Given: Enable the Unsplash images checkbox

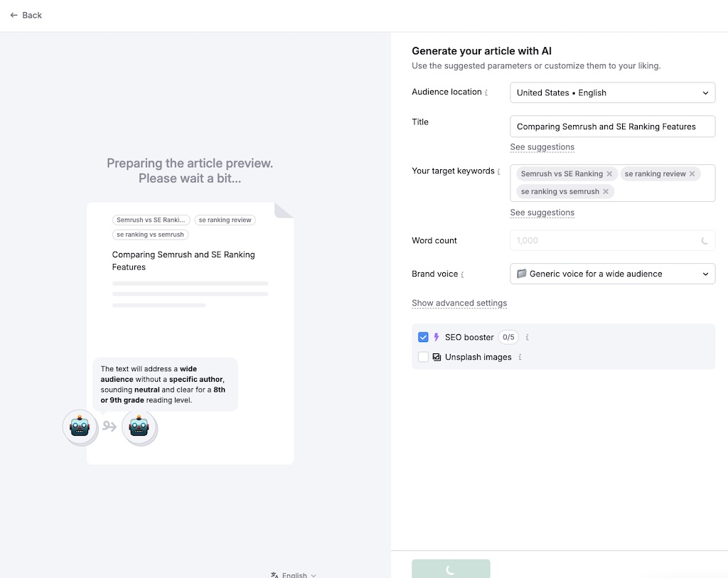Looking at the screenshot, I should click(x=423, y=357).
